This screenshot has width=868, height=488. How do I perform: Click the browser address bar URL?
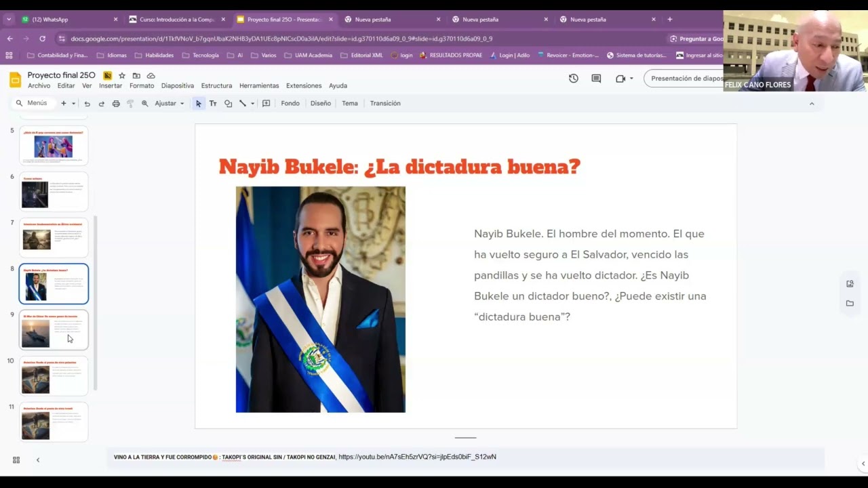coord(281,39)
